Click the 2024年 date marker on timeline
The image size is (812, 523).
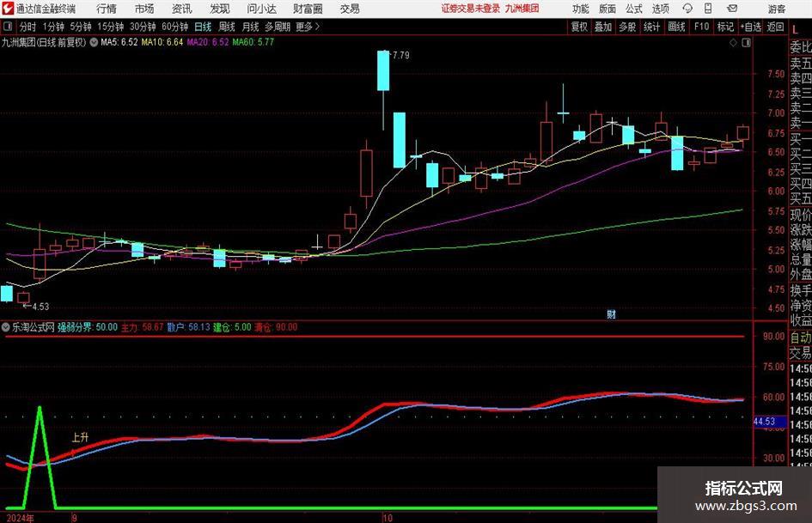pyautogui.click(x=21, y=518)
